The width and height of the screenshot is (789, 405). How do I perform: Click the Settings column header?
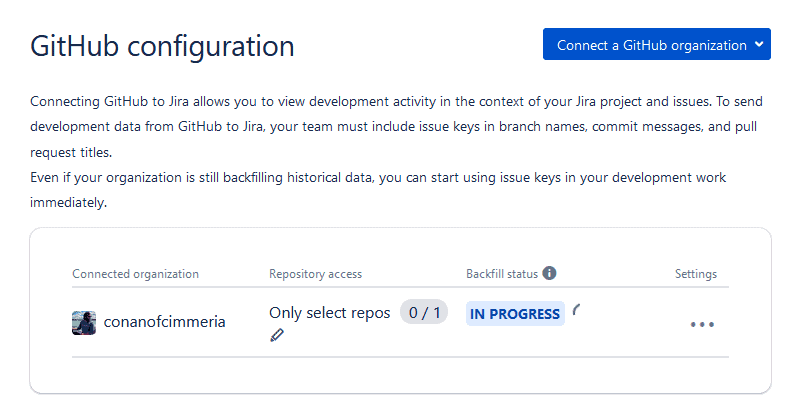[x=696, y=274]
